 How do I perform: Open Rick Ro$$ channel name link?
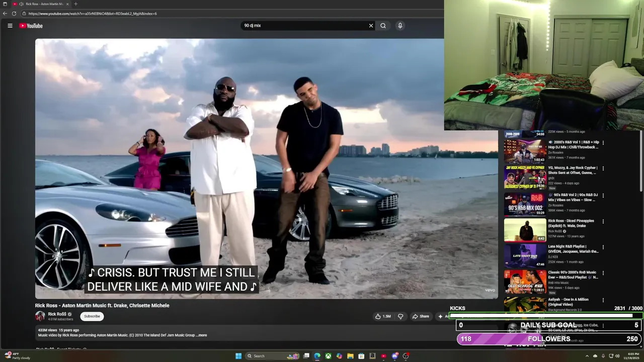coord(57,314)
